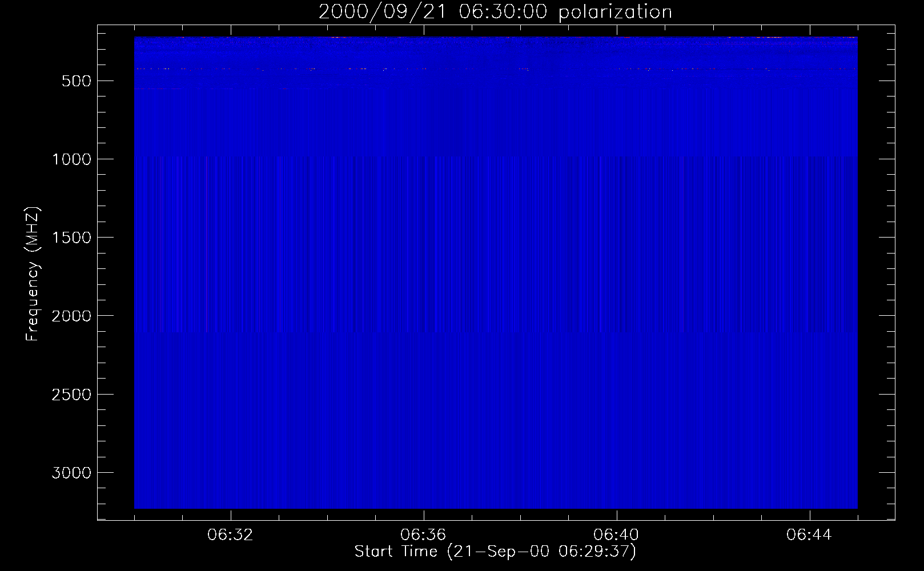Click the 06:32 time tick label
The width and height of the screenshot is (924, 571).
(x=230, y=535)
